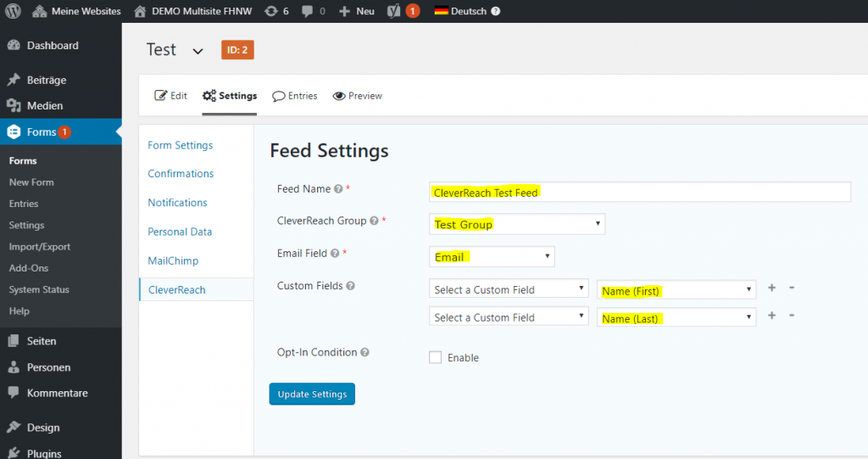Open Settings submenu link in sidebar
The width and height of the screenshot is (868, 459).
26,225
